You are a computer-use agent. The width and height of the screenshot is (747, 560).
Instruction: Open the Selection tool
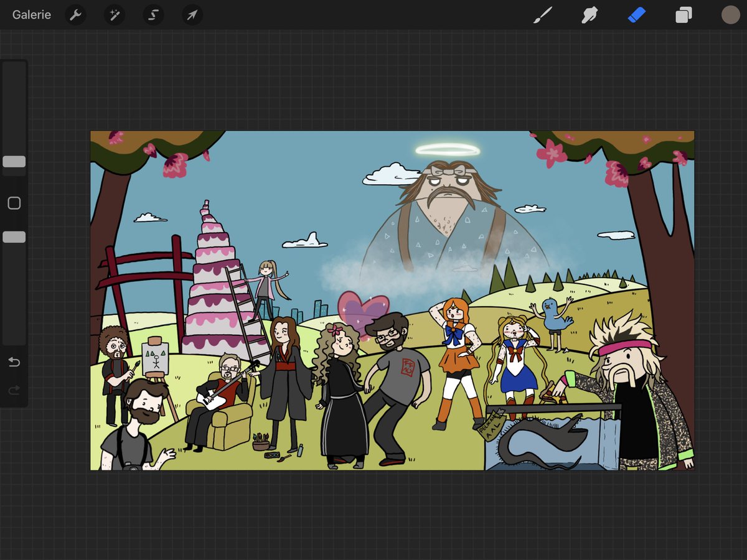pos(153,15)
